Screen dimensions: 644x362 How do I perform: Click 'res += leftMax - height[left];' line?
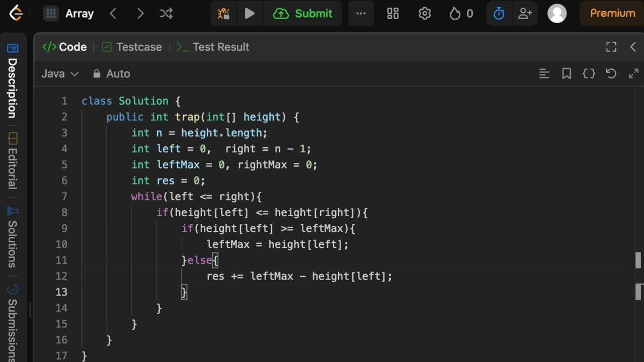(x=299, y=276)
